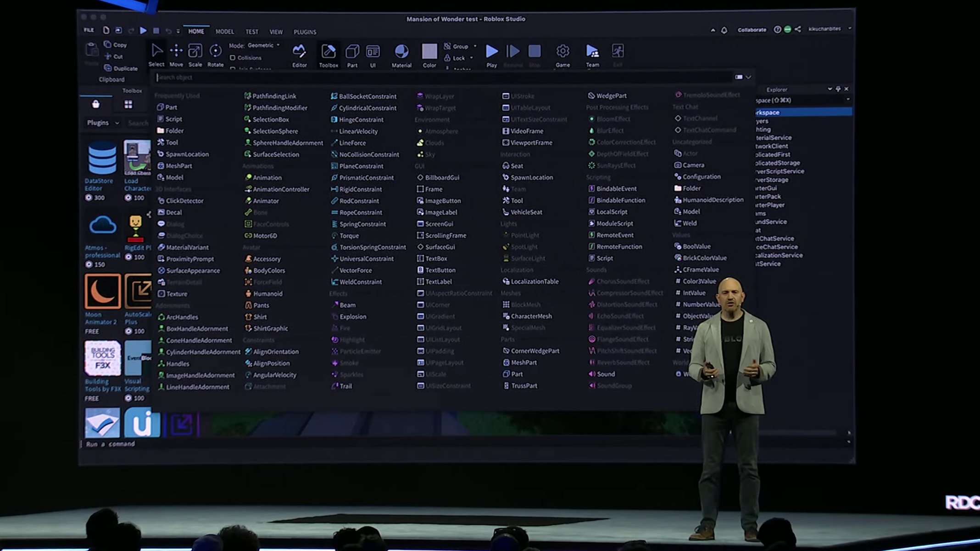Insert a RemoteEvent object
Viewport: 980px width, 551px height.
611,235
